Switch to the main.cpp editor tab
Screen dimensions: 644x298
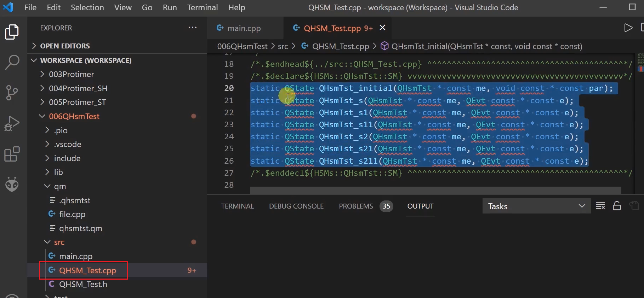point(245,28)
